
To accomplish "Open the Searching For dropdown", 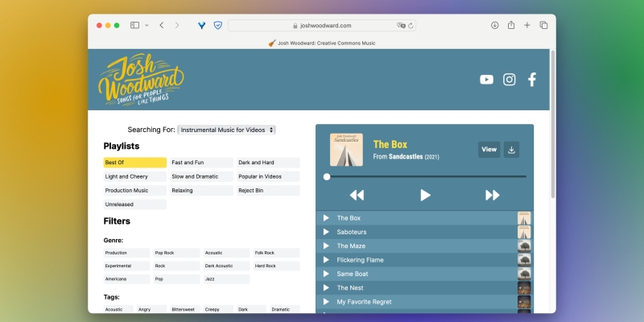I will [x=226, y=130].
